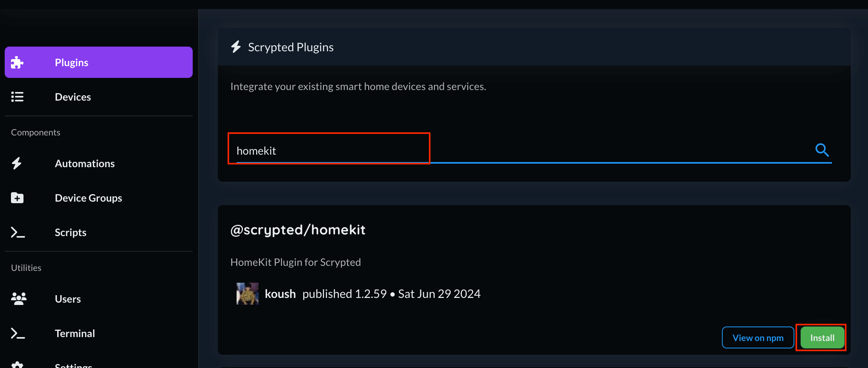Click the Devices list icon
This screenshot has height=368, width=868.
point(17,97)
